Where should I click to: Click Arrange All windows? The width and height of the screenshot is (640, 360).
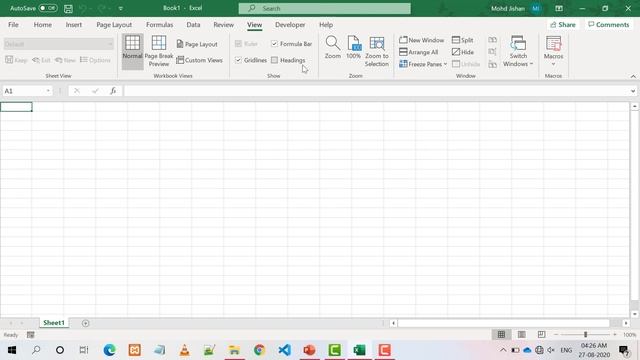tap(419, 52)
